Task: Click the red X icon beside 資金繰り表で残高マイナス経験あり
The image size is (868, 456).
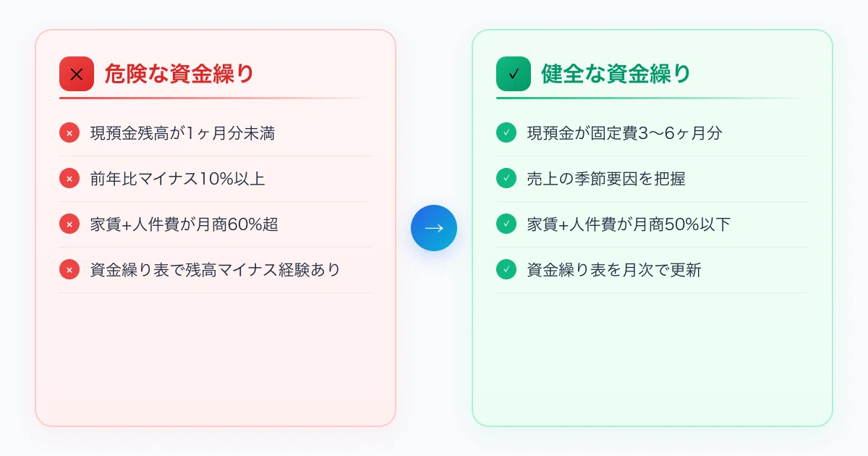Action: pos(69,270)
